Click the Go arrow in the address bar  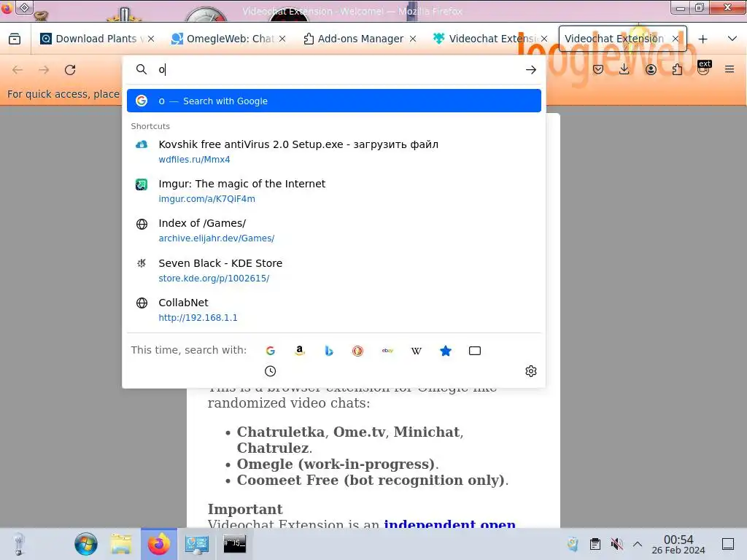[531, 70]
